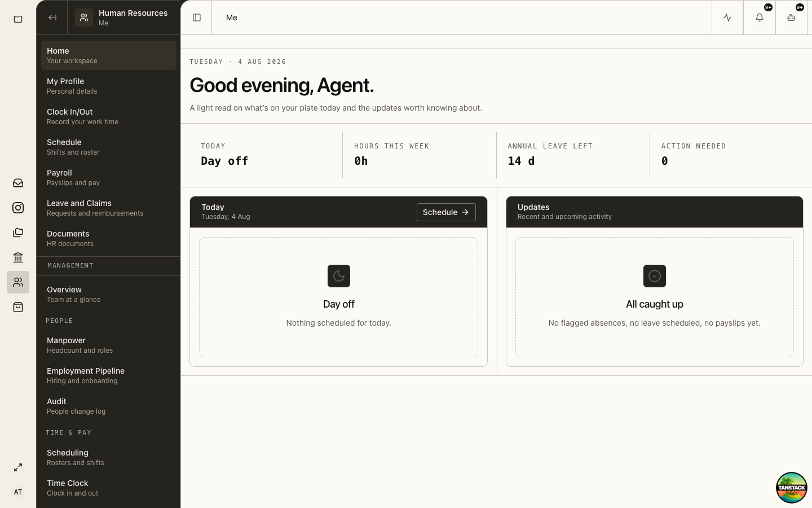Click the Updates panel header
Viewport: 812px width, 508px height.
coord(655,212)
